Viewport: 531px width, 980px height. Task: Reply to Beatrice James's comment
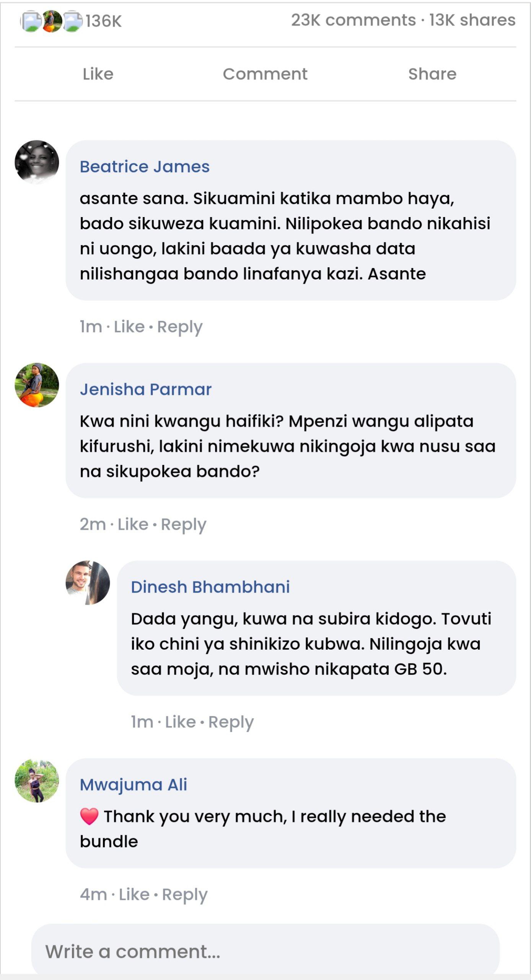tap(180, 327)
